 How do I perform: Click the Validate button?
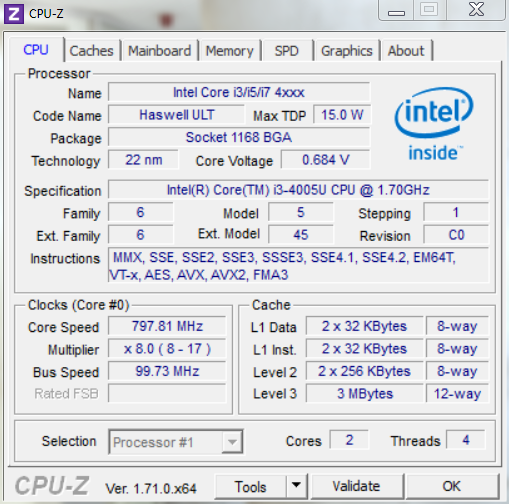point(356,486)
